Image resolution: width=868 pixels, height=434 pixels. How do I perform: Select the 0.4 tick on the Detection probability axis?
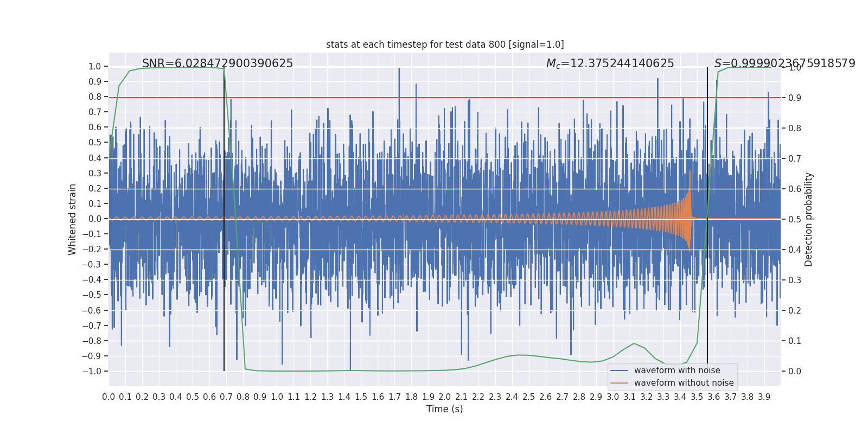click(795, 250)
